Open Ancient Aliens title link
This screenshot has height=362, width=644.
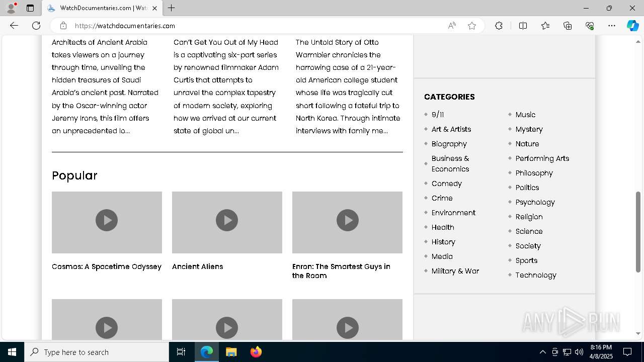197,266
